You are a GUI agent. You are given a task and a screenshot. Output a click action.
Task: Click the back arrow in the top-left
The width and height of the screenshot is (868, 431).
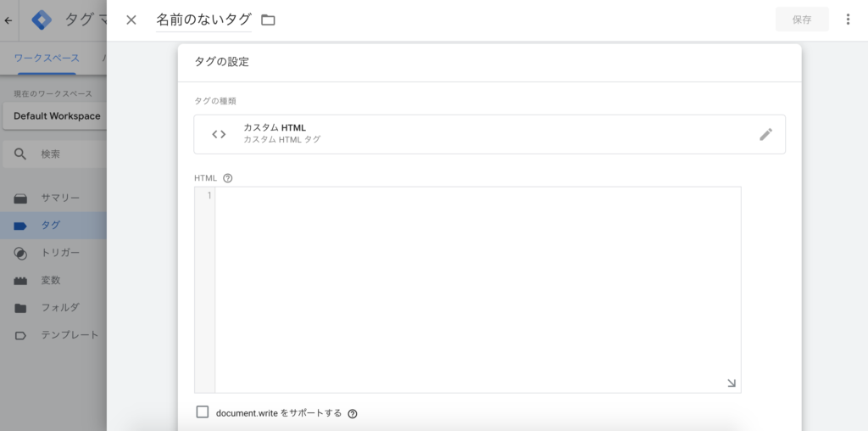(8, 20)
